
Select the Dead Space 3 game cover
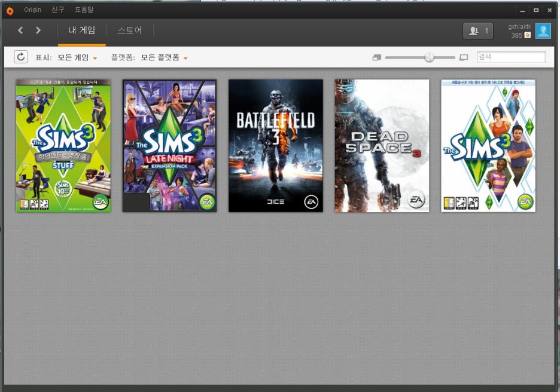tap(382, 146)
